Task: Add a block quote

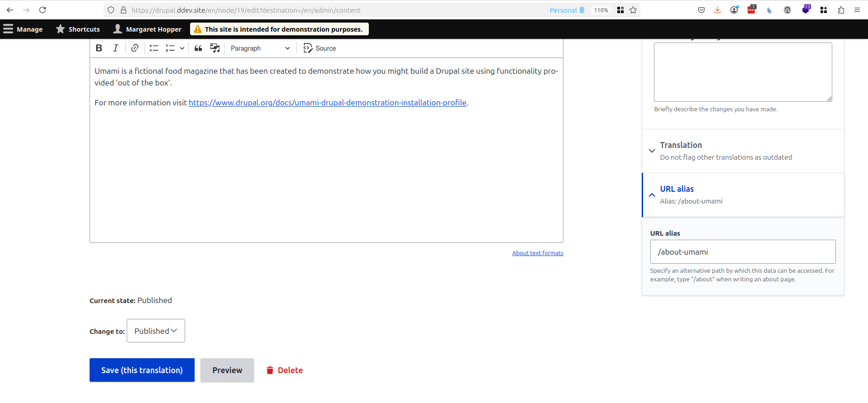Action: pos(198,48)
